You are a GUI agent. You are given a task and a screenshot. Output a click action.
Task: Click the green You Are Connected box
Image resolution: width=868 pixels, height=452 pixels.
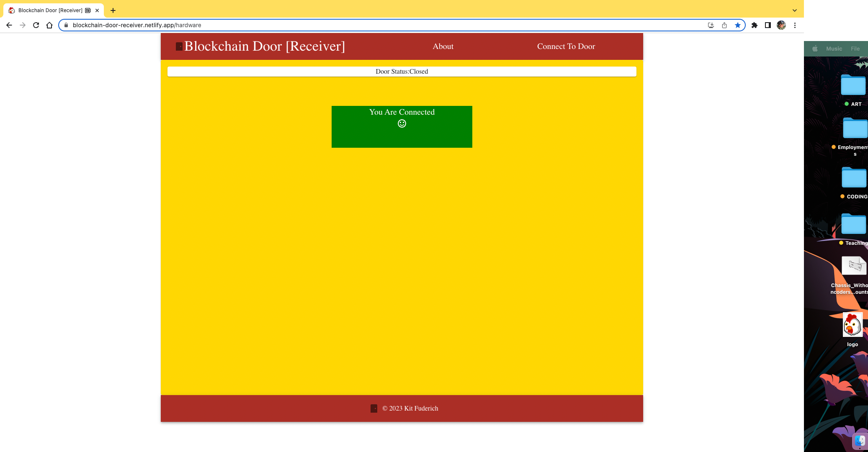[x=402, y=127]
